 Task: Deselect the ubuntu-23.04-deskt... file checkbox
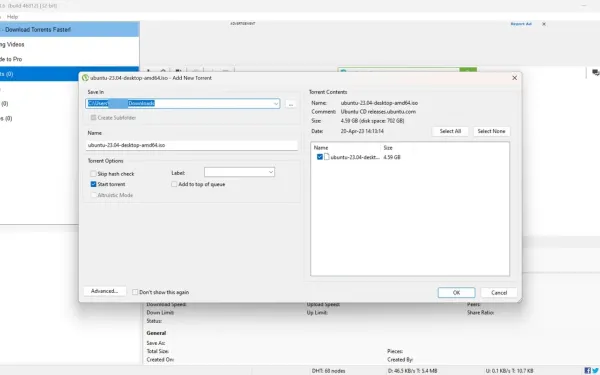point(320,157)
